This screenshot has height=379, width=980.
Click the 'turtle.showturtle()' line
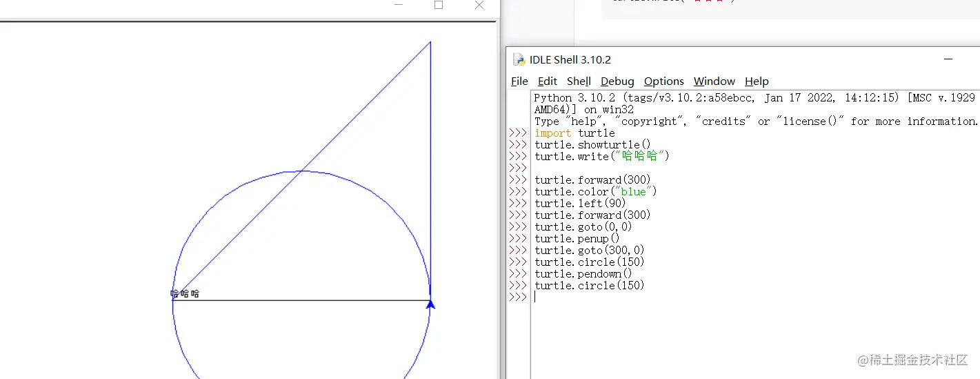tap(592, 145)
